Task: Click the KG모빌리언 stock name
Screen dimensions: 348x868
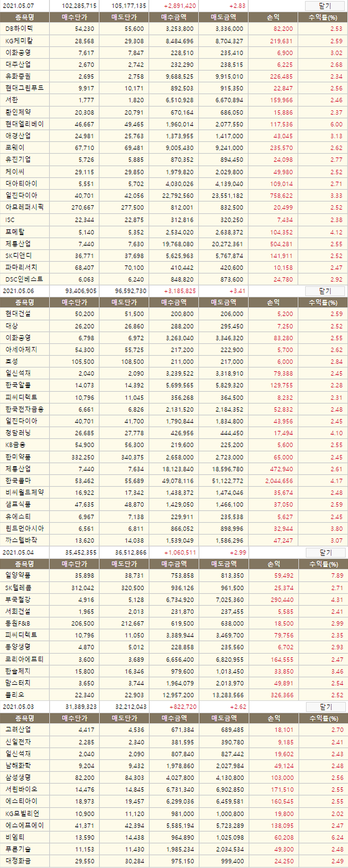Action: [x=22, y=814]
